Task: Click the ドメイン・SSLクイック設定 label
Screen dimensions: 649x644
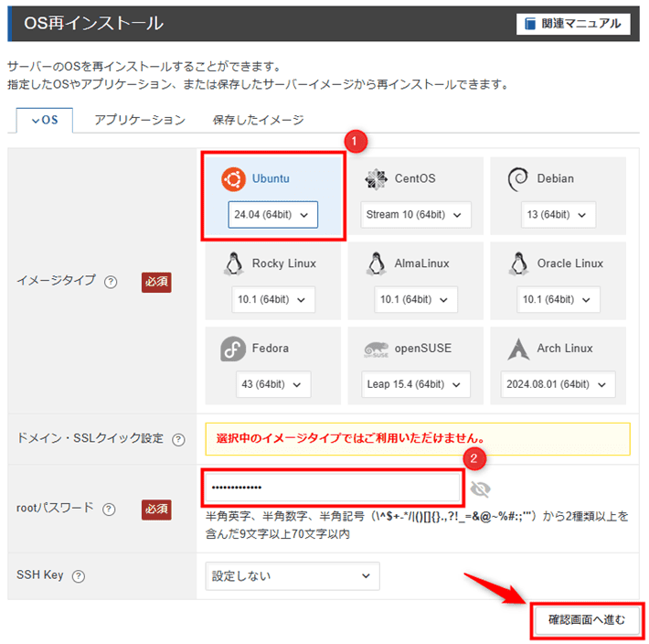Action: point(90,438)
